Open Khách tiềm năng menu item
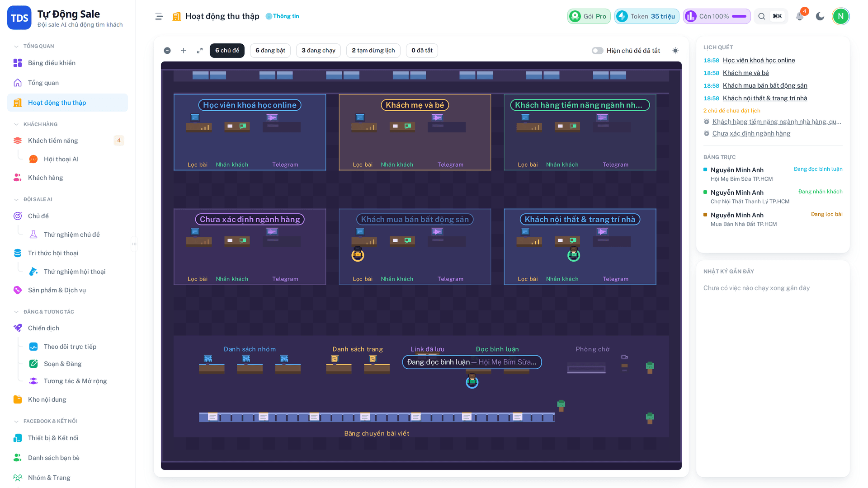The width and height of the screenshot is (868, 488). (x=67, y=141)
